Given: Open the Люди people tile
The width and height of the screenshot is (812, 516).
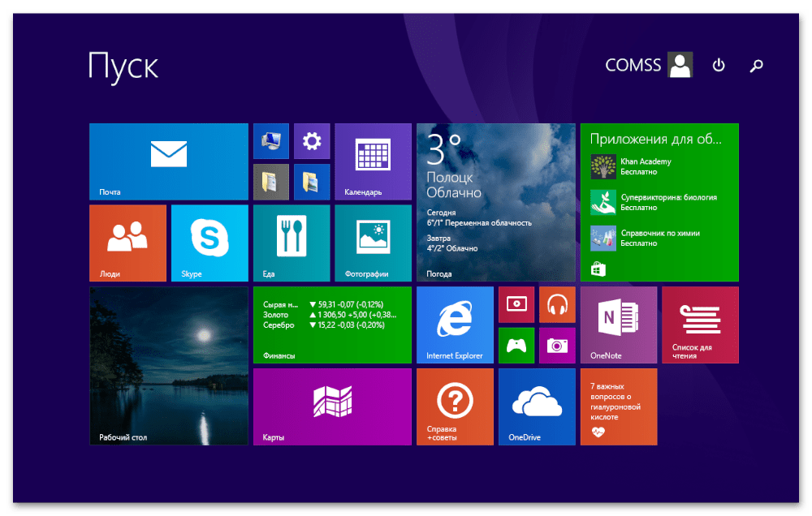Looking at the screenshot, I should (127, 243).
